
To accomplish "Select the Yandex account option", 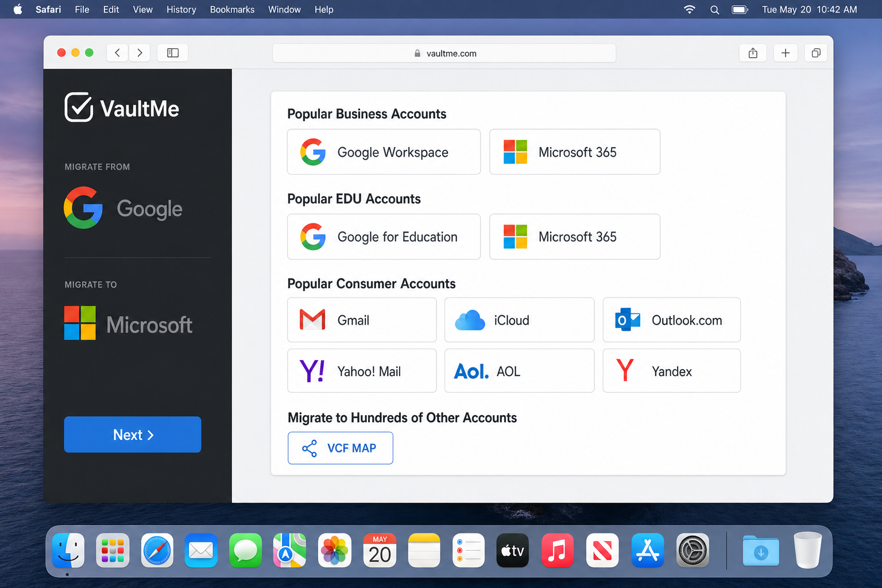I will (x=672, y=371).
